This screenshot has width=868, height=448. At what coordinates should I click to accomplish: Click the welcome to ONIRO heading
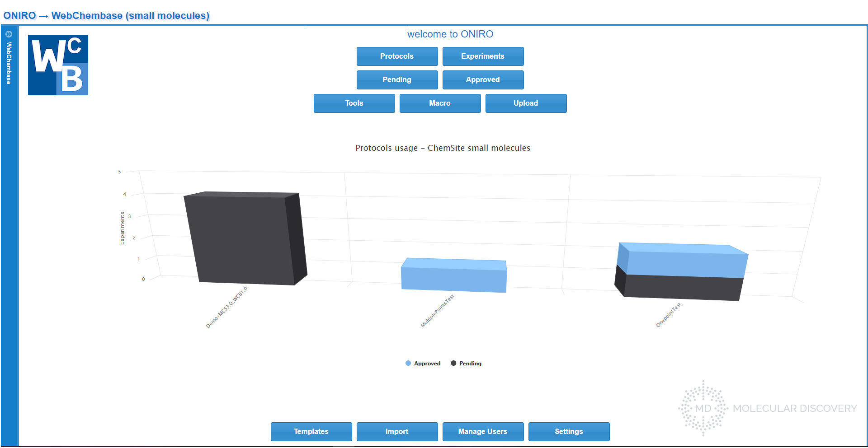[450, 34]
